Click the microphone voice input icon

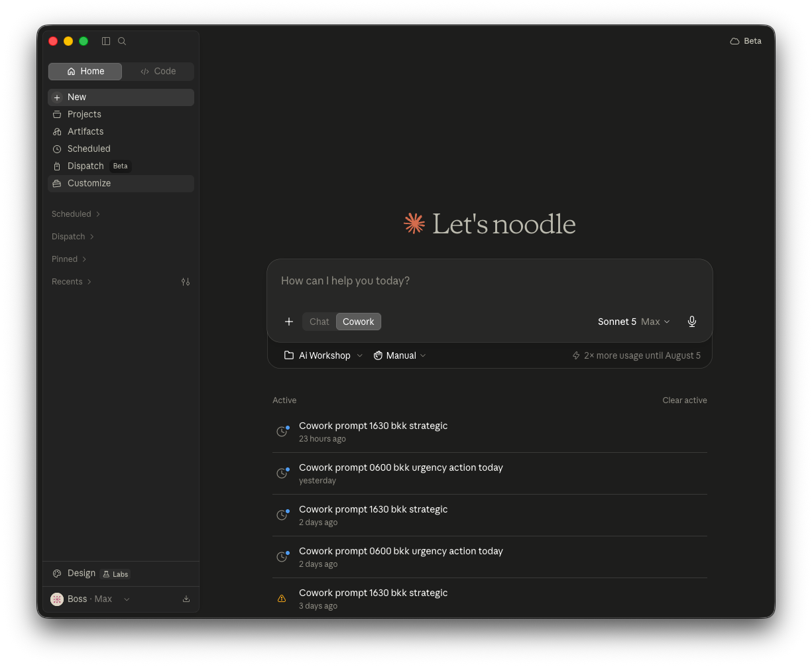[692, 322]
